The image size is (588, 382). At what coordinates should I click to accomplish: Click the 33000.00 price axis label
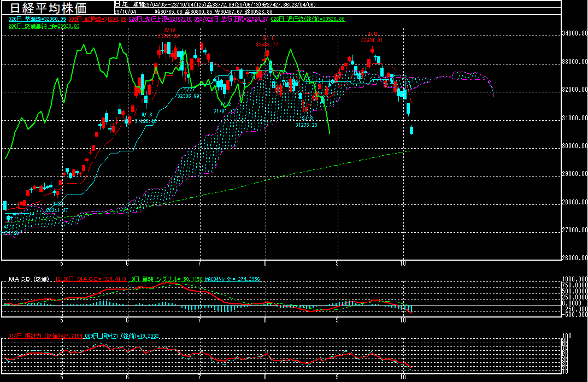coord(574,61)
